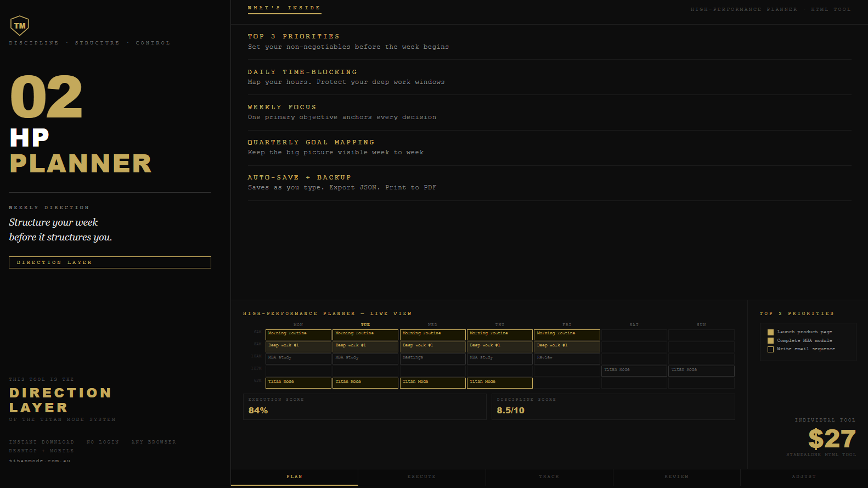Click the Weekly Focus feature heading
The height and width of the screenshot is (488, 868).
(x=282, y=107)
